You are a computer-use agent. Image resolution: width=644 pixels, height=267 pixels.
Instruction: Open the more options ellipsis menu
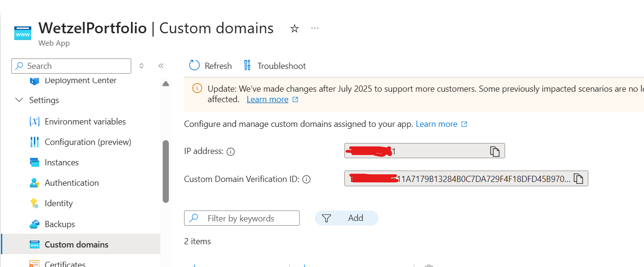(315, 29)
